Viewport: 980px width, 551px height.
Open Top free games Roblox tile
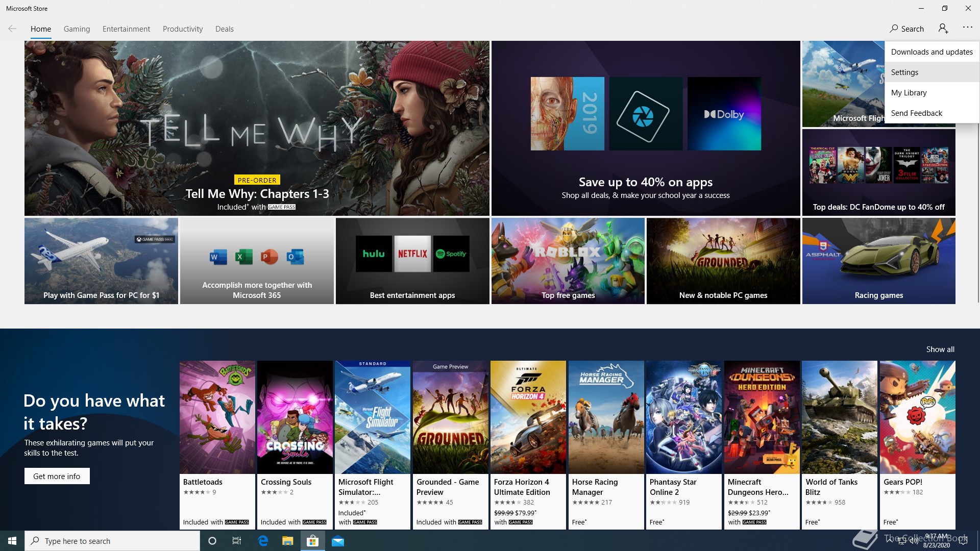[568, 261]
